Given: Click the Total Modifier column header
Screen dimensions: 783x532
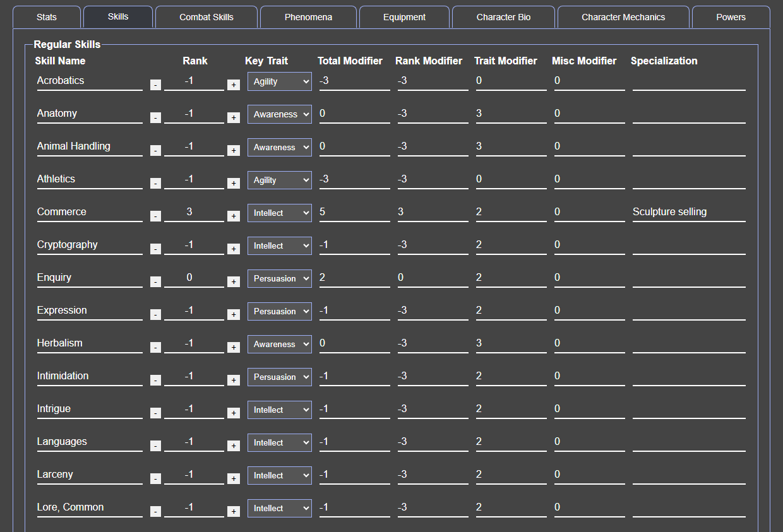Looking at the screenshot, I should [x=350, y=61].
